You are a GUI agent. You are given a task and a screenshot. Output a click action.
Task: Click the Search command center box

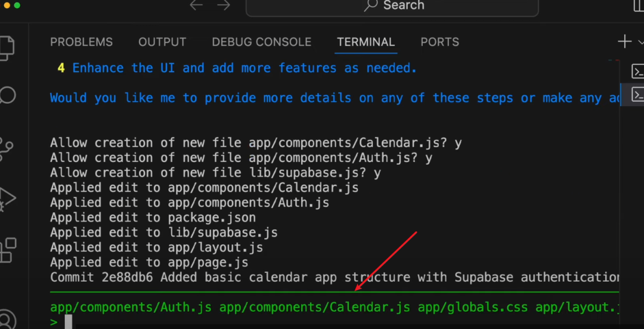392,6
